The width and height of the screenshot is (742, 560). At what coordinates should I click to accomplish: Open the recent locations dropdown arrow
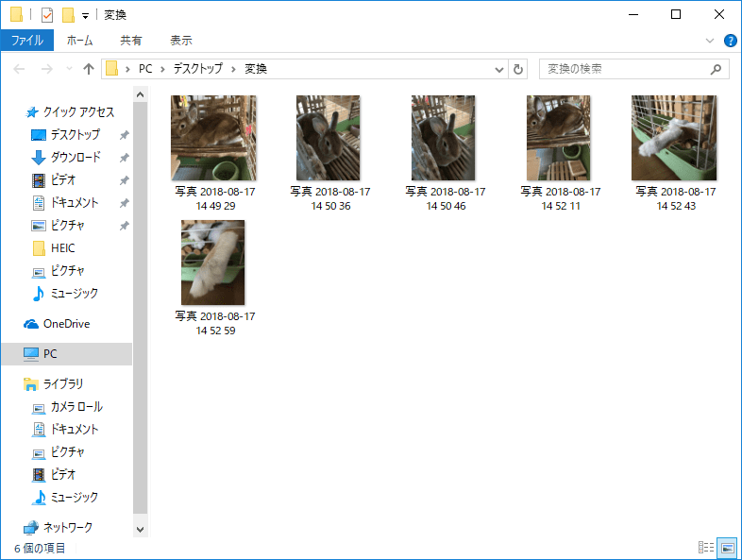point(69,69)
